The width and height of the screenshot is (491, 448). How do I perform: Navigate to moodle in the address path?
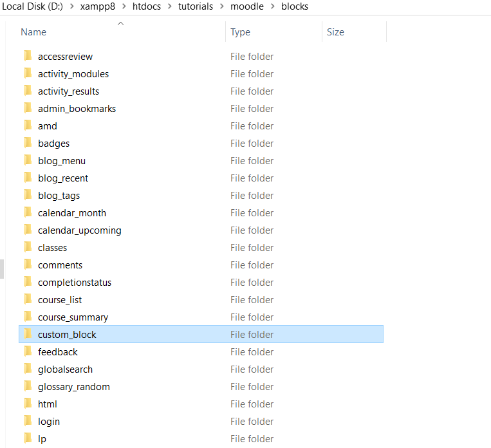tap(247, 6)
